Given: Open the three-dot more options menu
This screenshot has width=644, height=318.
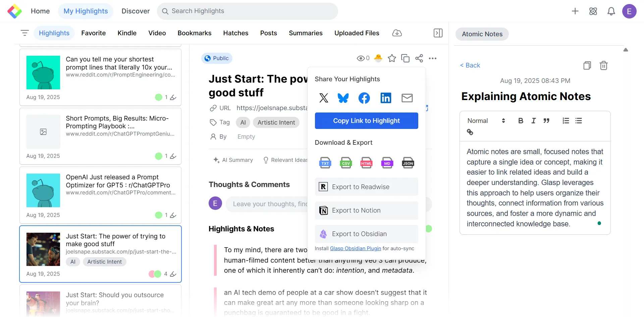Looking at the screenshot, I should point(432,58).
